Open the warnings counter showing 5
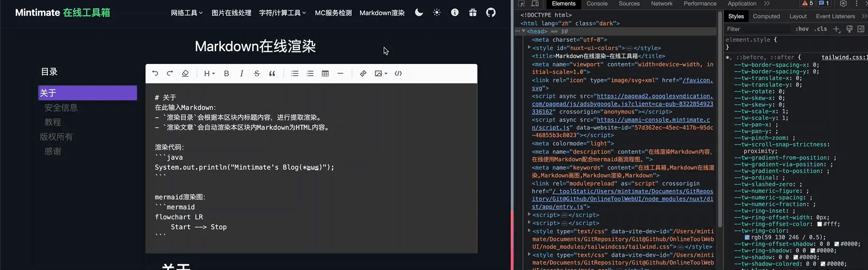 point(807,3)
